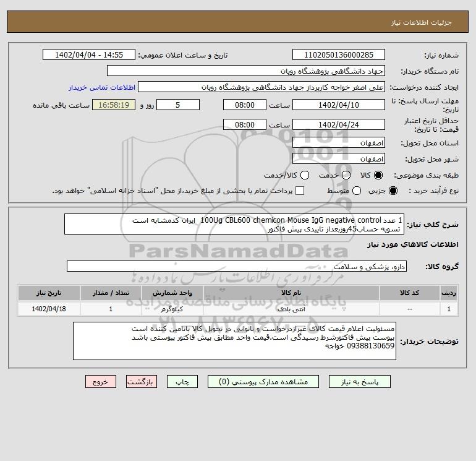The image size is (476, 461).
Task: Select the جزیی purchase type radio
Action: pos(393,191)
